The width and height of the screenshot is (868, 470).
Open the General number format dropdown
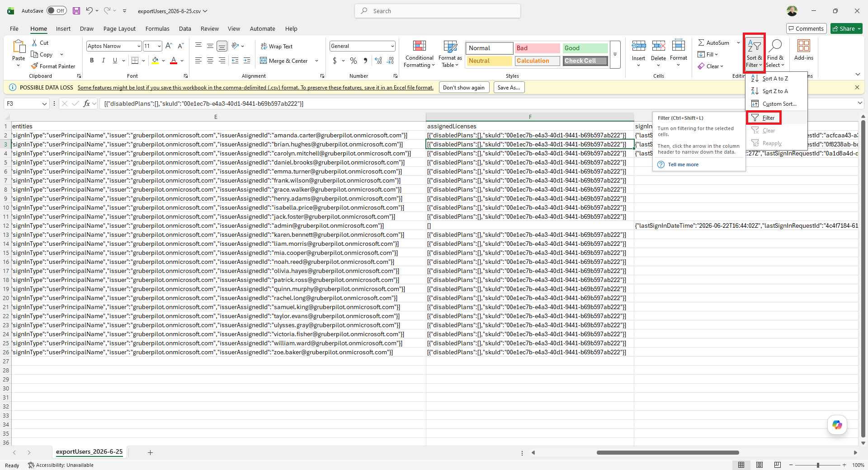tap(392, 46)
